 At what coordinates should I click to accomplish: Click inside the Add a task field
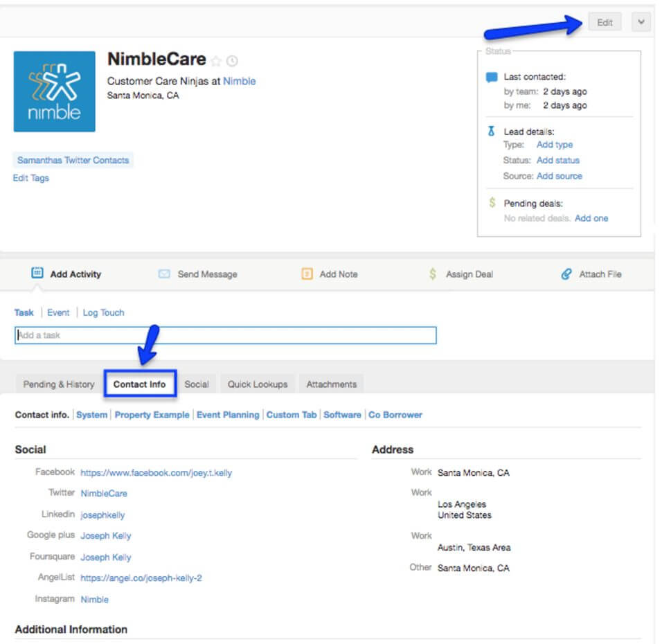tap(225, 336)
